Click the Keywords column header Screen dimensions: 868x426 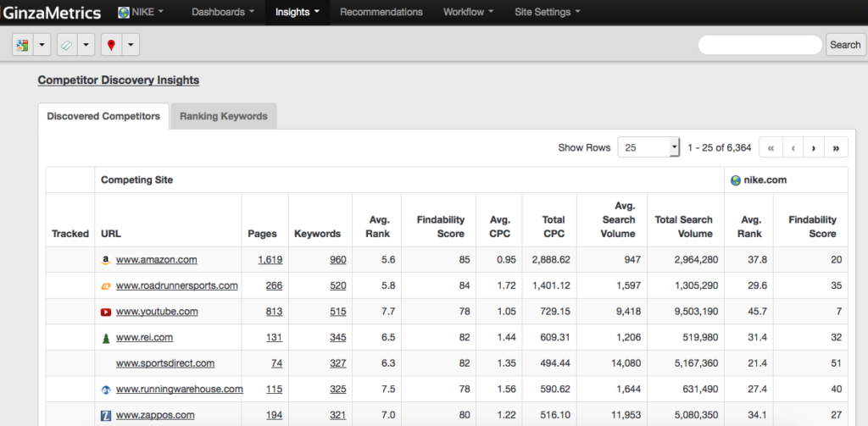click(x=317, y=234)
